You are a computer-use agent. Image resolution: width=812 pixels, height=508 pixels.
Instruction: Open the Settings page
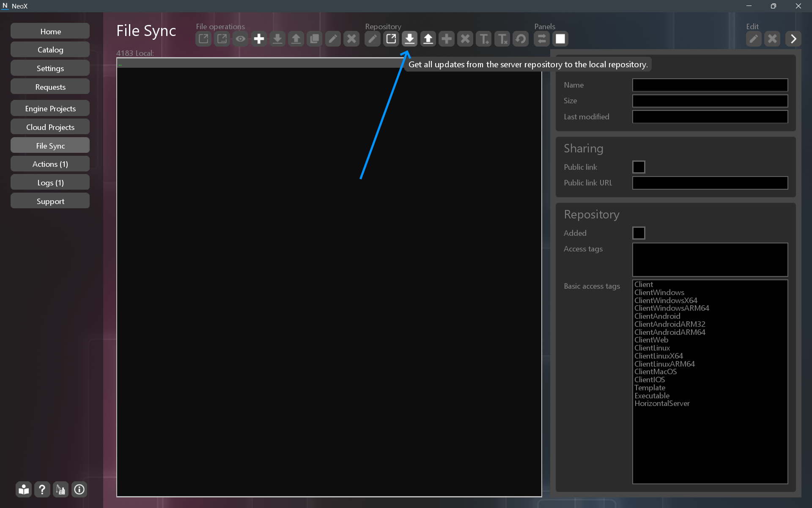(50, 68)
